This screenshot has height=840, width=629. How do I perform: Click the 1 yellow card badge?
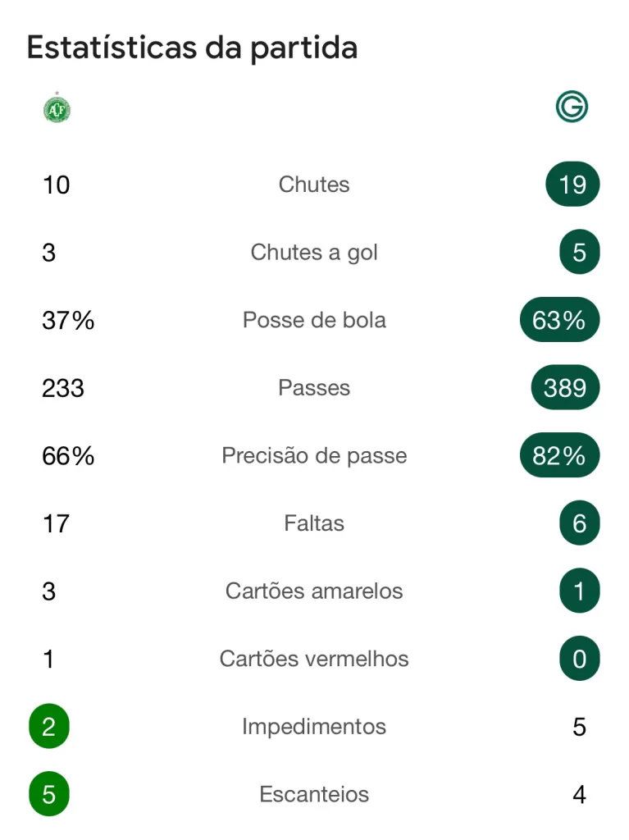coord(579,591)
